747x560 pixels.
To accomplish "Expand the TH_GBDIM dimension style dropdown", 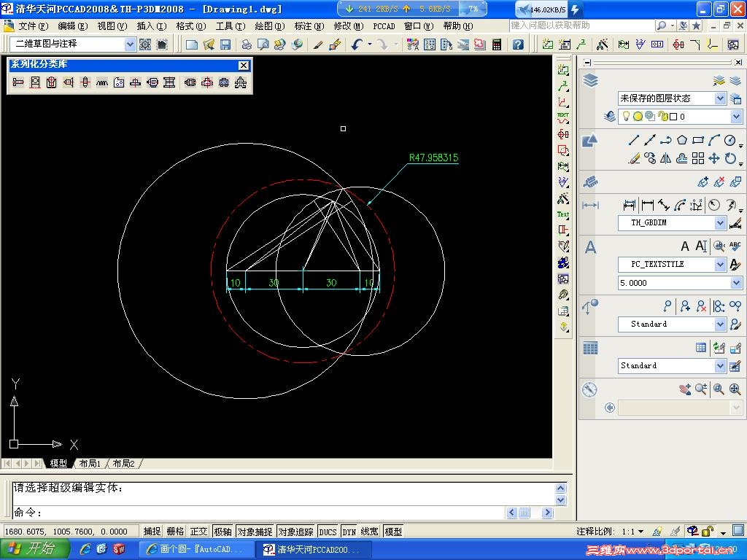I will [x=720, y=223].
